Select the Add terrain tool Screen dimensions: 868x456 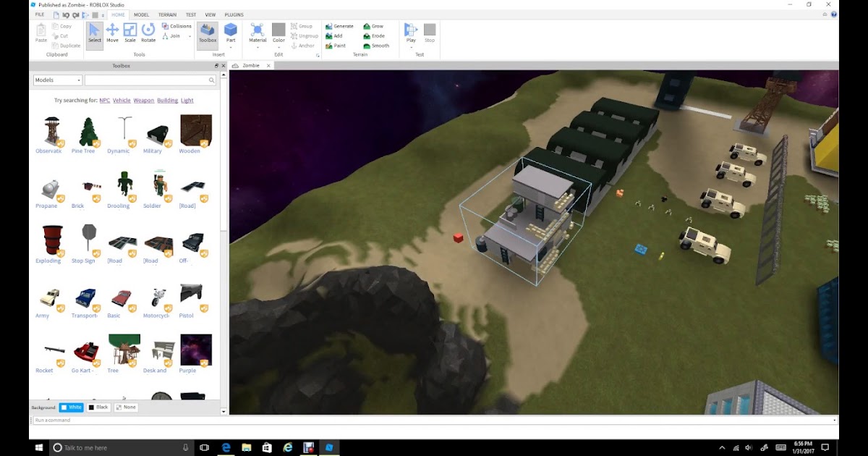pyautogui.click(x=334, y=35)
